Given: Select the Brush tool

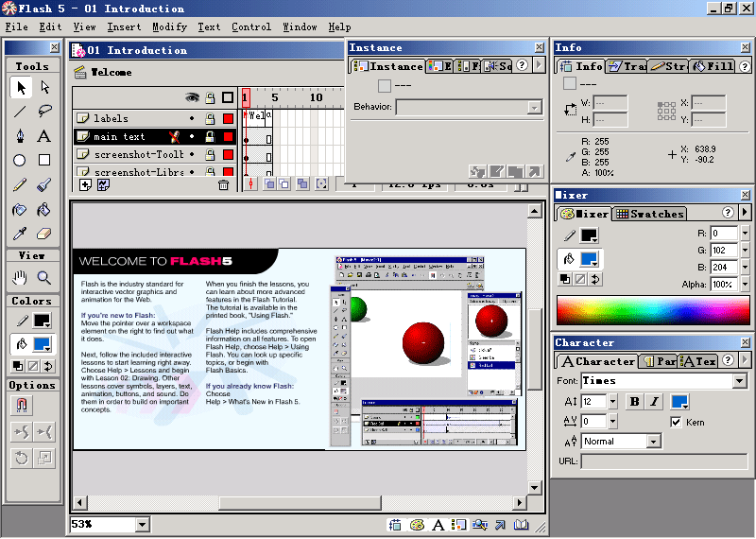Looking at the screenshot, I should [44, 184].
